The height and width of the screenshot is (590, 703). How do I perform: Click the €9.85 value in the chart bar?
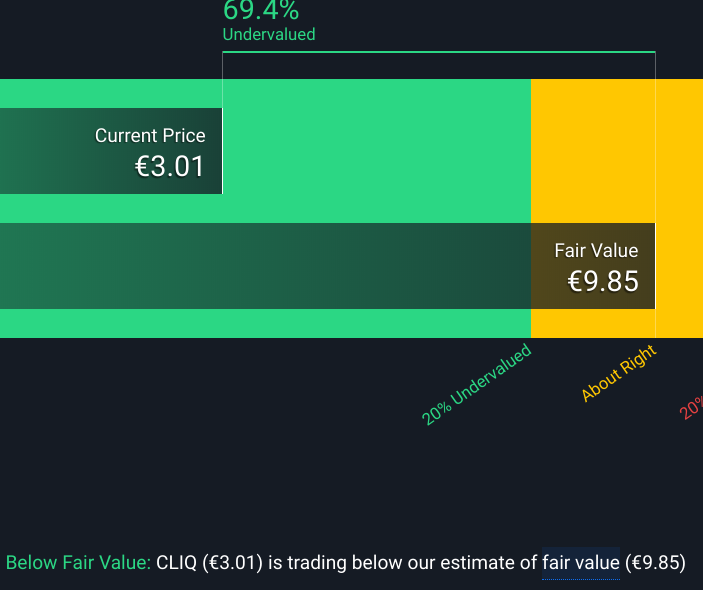click(603, 282)
